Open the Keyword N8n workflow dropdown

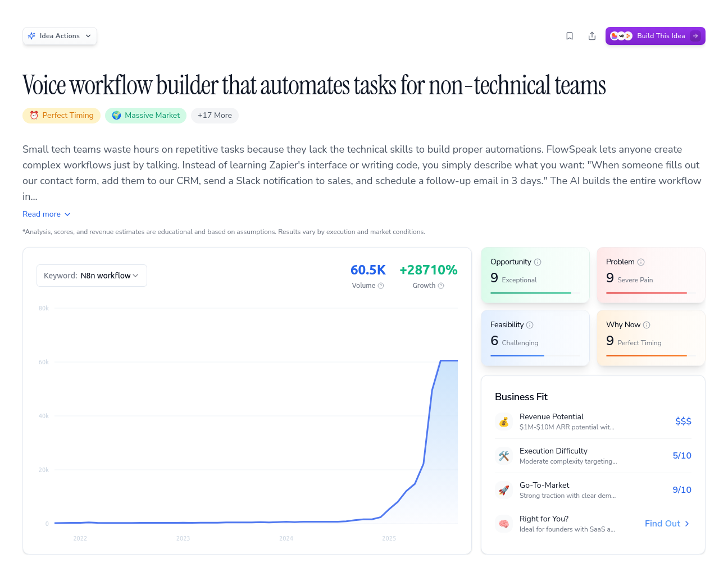[x=92, y=276]
